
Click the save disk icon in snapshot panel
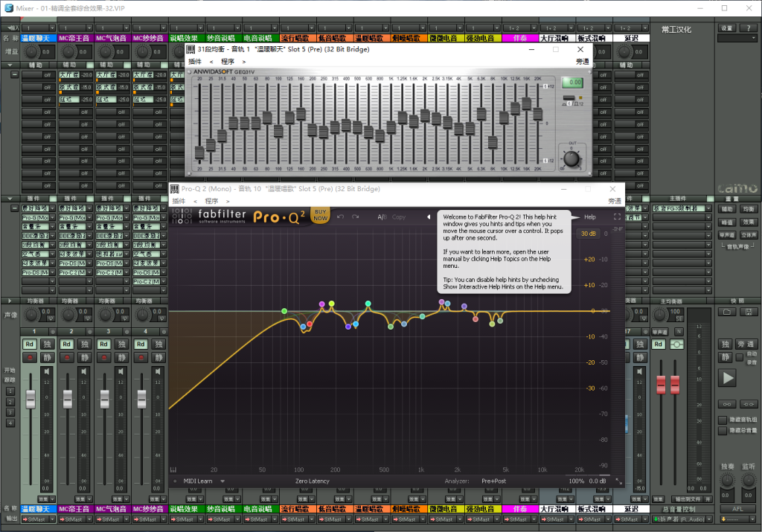click(749, 312)
